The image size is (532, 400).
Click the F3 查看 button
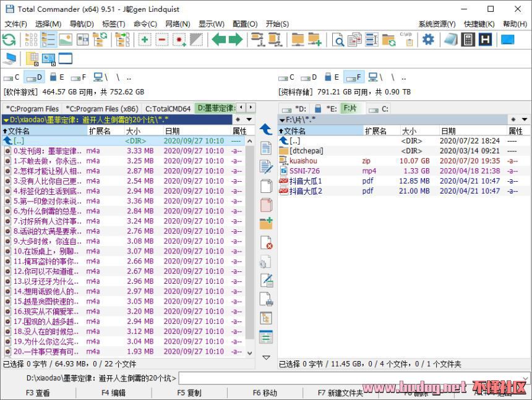pyautogui.click(x=38, y=393)
